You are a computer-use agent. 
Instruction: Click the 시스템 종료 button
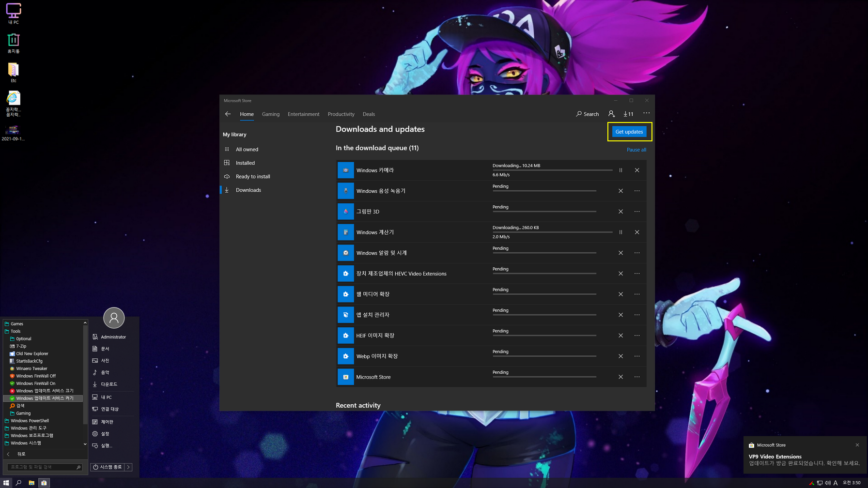coord(108,467)
